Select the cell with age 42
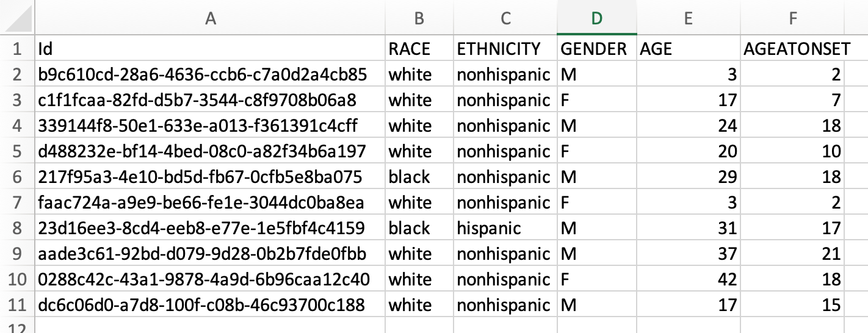868x333 pixels. click(x=688, y=279)
